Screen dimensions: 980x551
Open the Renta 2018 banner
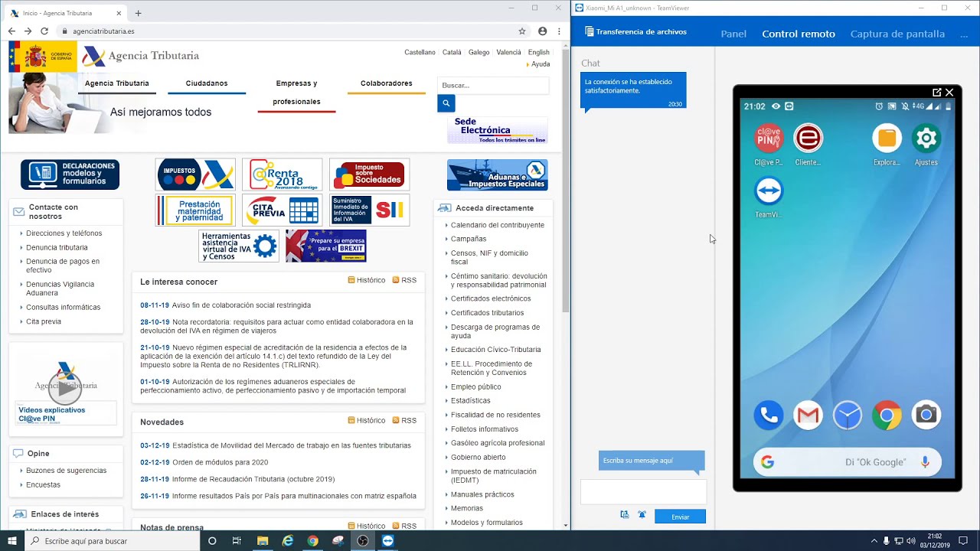(283, 174)
